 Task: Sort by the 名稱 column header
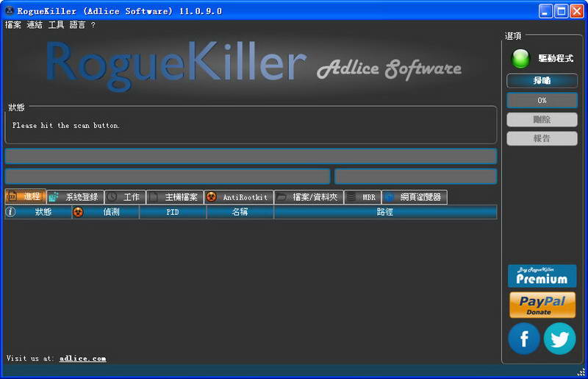[x=240, y=212]
